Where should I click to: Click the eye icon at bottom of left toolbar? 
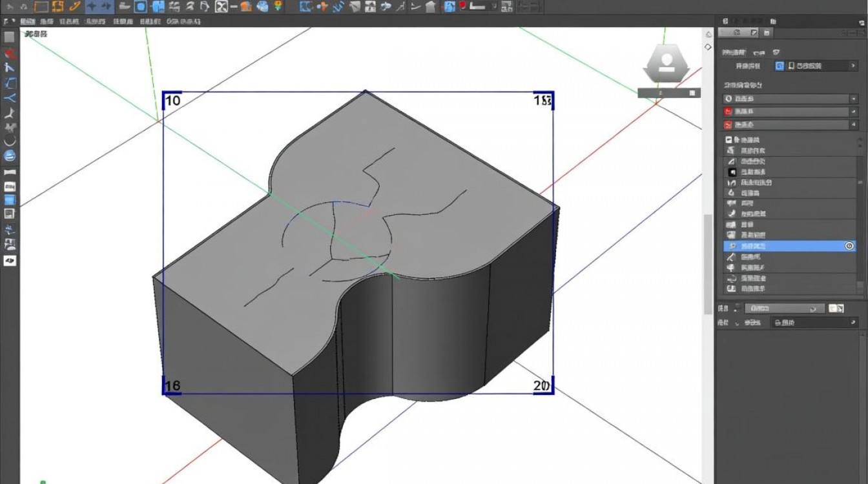coord(10,260)
